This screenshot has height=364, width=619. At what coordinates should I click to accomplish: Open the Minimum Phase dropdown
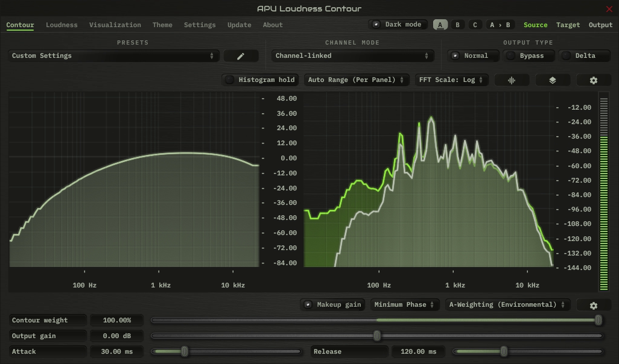pos(405,304)
